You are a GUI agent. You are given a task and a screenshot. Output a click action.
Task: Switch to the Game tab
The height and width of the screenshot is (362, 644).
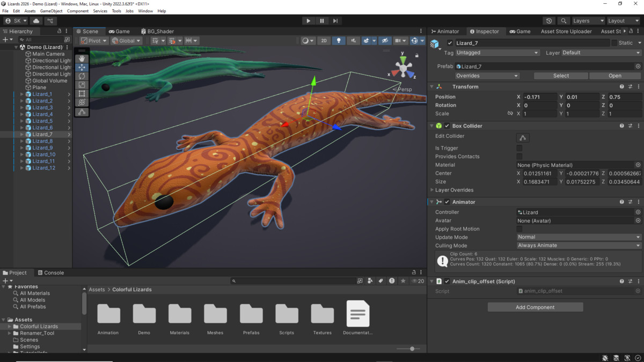tap(119, 31)
